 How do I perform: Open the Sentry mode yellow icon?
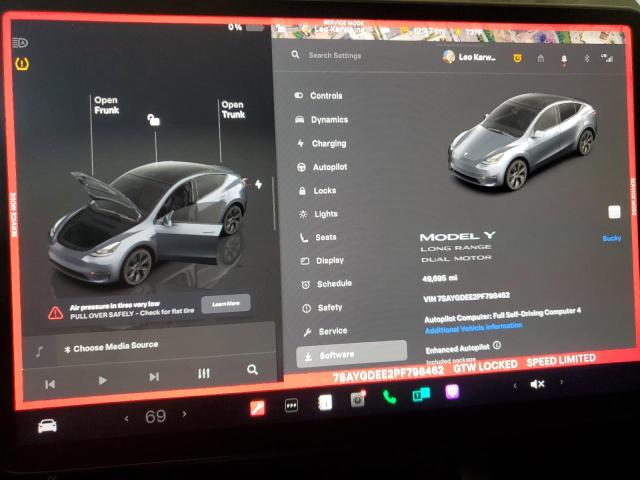517,58
